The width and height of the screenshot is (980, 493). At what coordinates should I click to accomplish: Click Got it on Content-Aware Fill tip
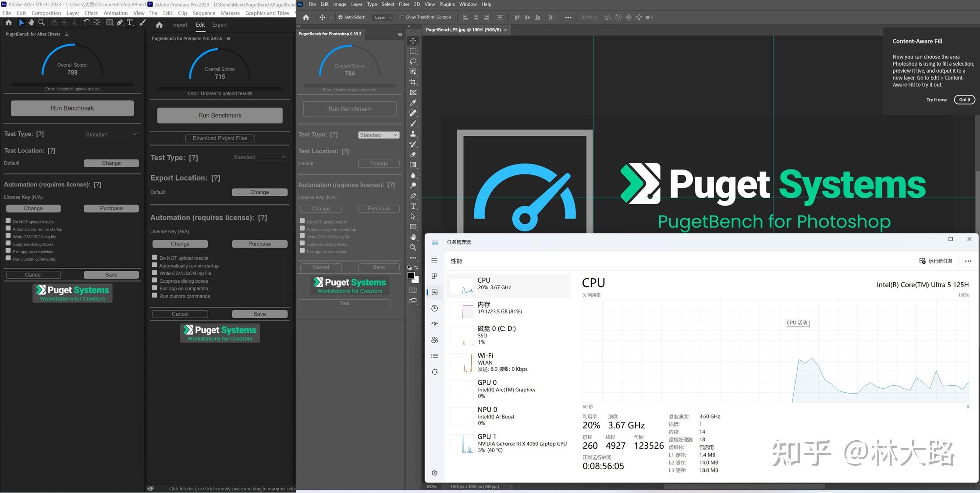tap(964, 99)
